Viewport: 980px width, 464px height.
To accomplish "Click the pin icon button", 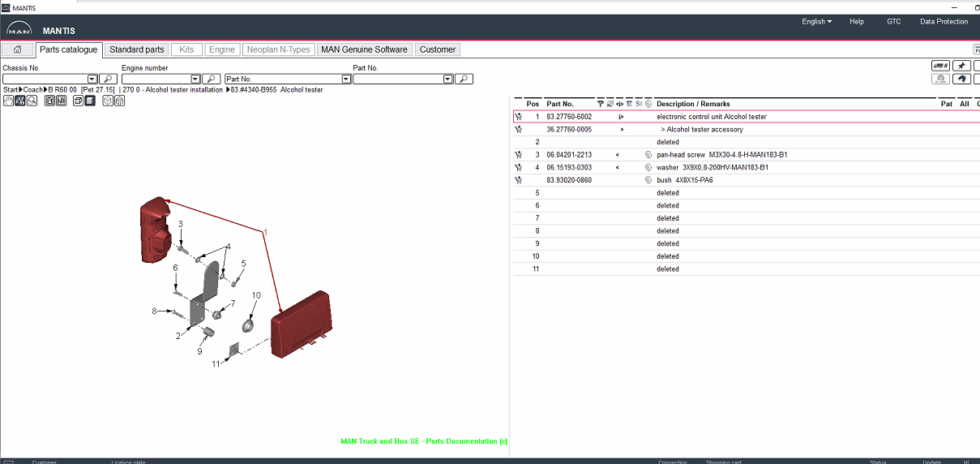I will pyautogui.click(x=961, y=66).
